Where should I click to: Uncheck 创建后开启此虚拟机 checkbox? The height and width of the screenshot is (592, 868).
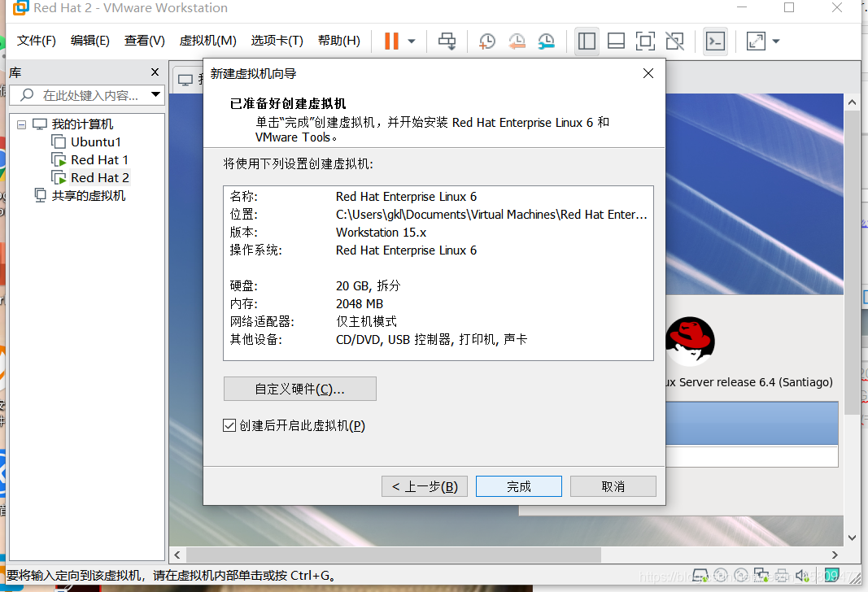coord(229,425)
